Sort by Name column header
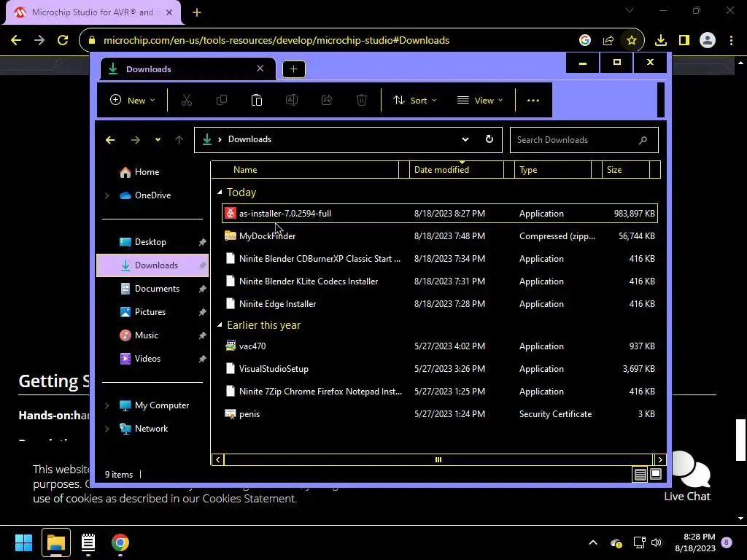This screenshot has height=560, width=747. tap(304, 169)
